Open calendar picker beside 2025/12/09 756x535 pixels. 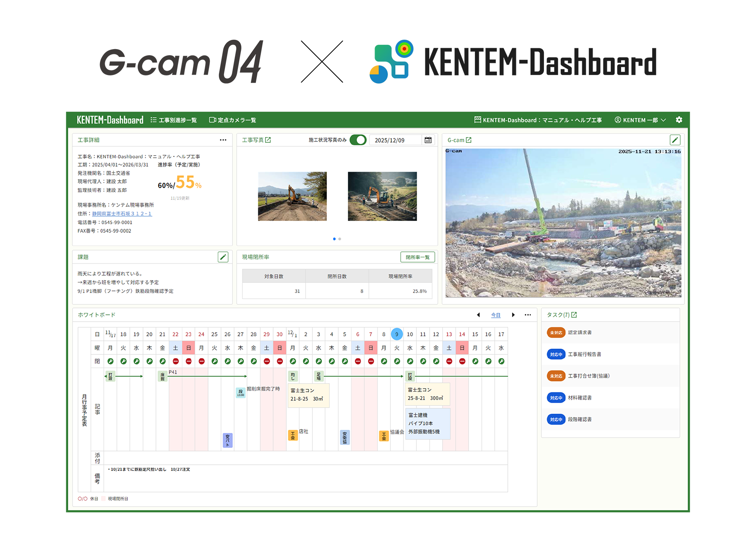pyautogui.click(x=428, y=140)
